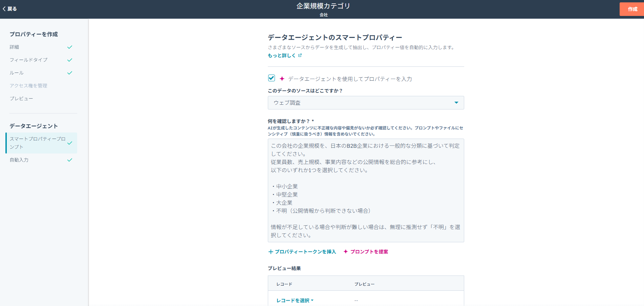Click the sparkle icon next to データエージェント checkbox
This screenshot has height=306, width=644.
click(281, 78)
